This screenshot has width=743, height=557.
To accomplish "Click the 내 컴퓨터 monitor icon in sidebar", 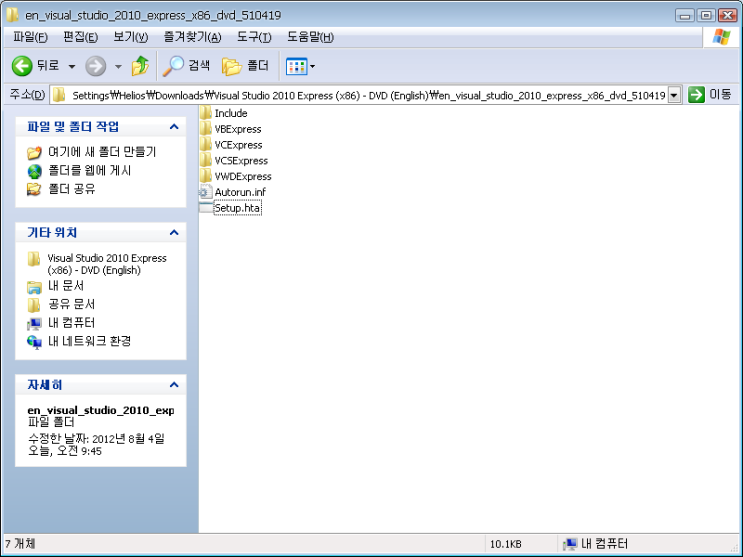I will tap(34, 324).
